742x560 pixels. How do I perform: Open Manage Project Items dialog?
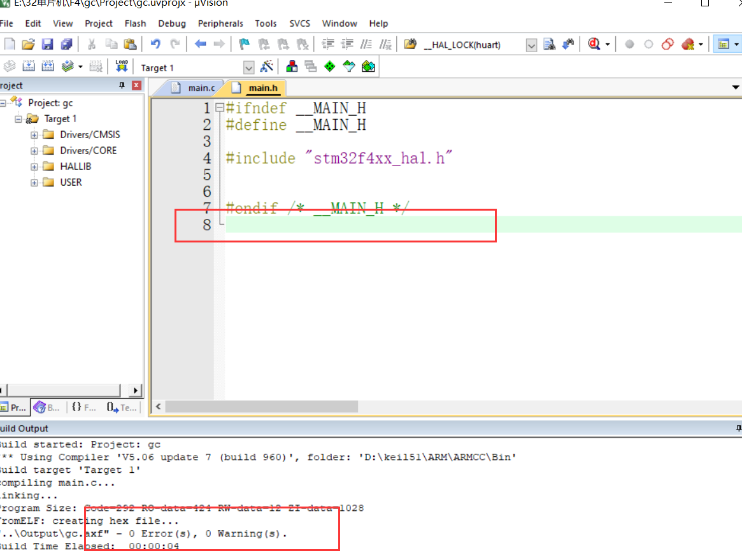click(x=290, y=66)
